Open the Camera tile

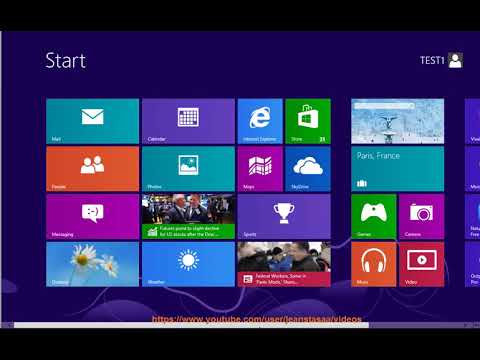coord(422,216)
